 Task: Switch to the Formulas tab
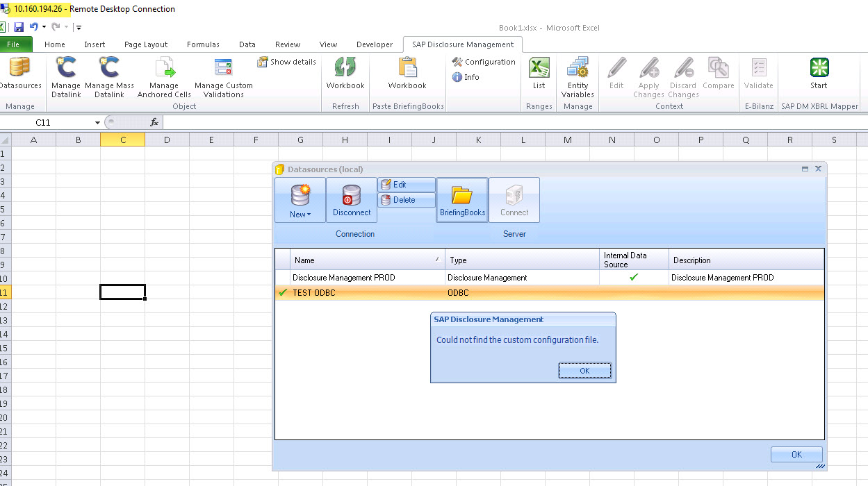[x=203, y=44]
